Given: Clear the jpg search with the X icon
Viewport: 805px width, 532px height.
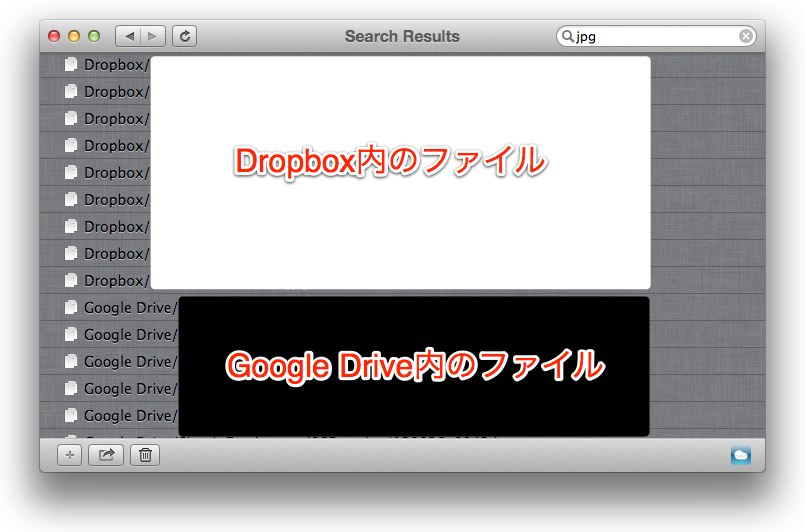Looking at the screenshot, I should click(x=745, y=36).
